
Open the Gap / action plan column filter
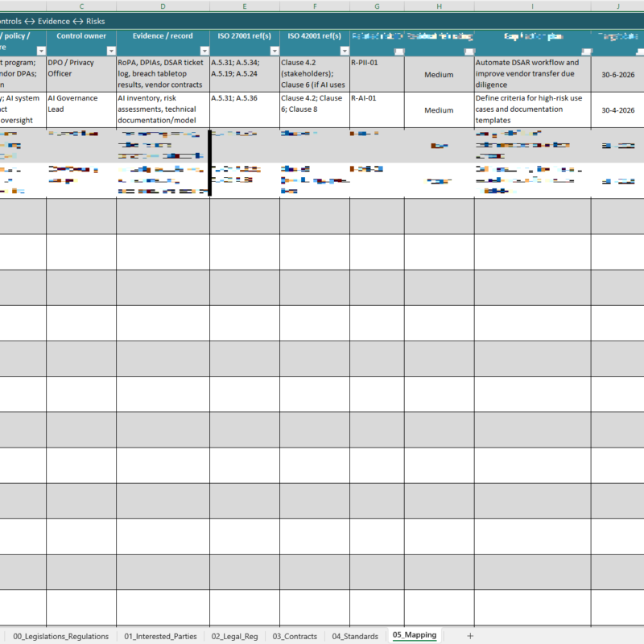(587, 50)
